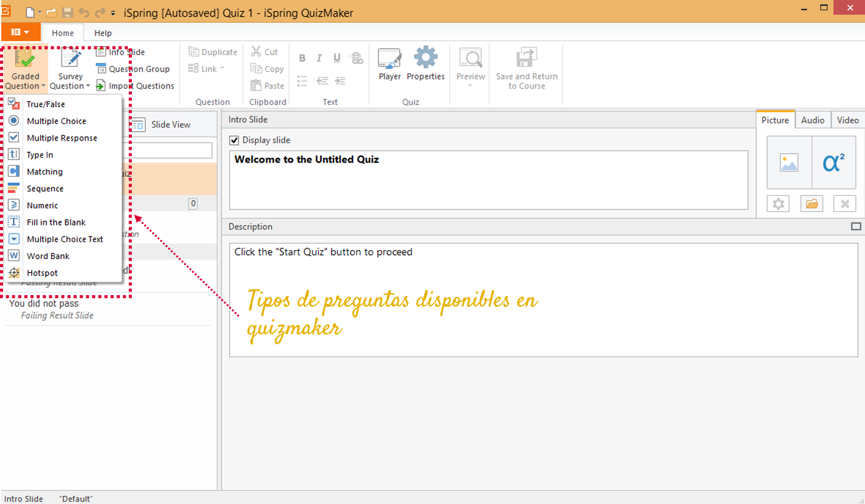Redo the last action
This screenshot has width=865, height=504.
pos(100,12)
